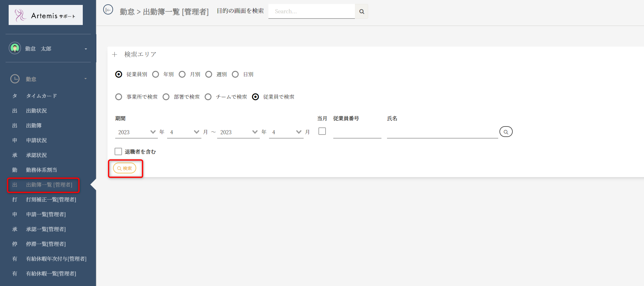644x286 pixels.
Task: Collapse the 検索エリア panel with plus icon
Action: tap(115, 55)
